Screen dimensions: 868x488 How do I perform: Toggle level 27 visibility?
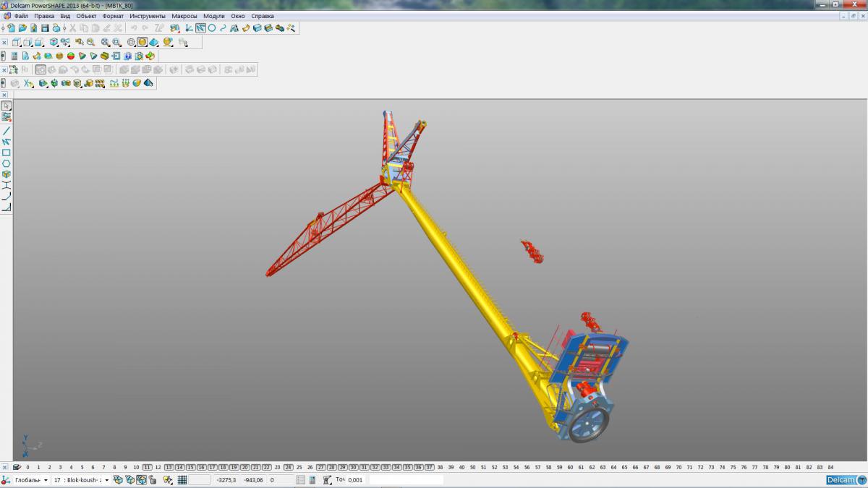pyautogui.click(x=320, y=467)
